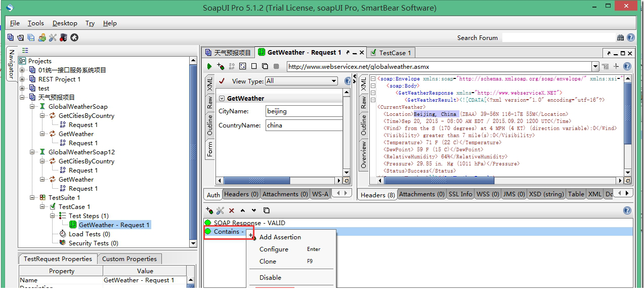Click the binoculars search icon beside Search Forum
The height and width of the screenshot is (299, 644).
pyautogui.click(x=621, y=37)
